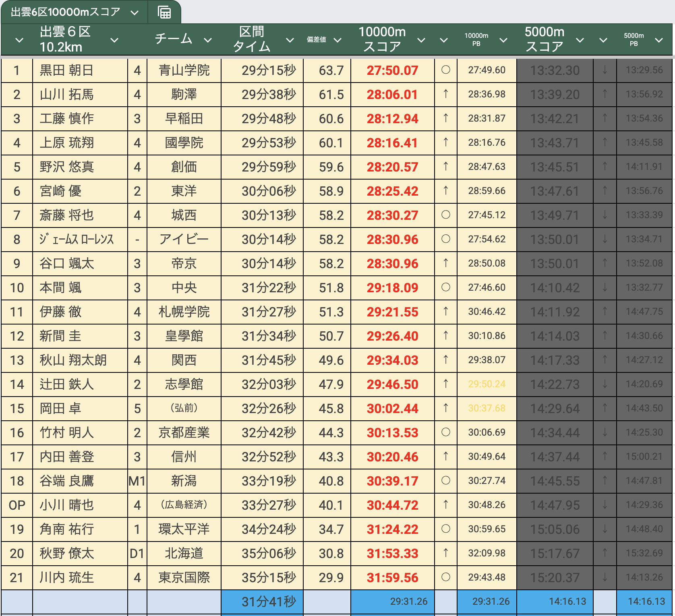Image resolution: width=675 pixels, height=616 pixels.
Task: Select the 10000m up arrow in 野沢 悠真 row
Action: coord(446,167)
